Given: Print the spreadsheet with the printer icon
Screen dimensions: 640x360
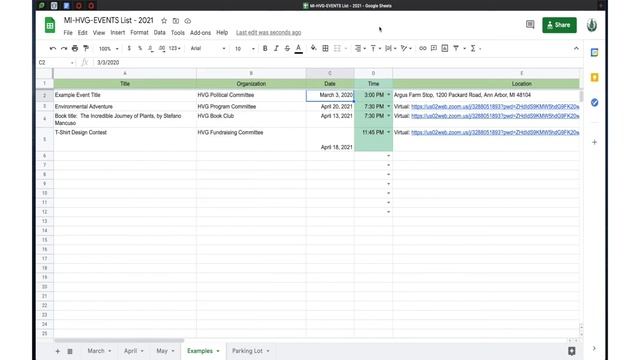Looking at the screenshot, I should pyautogui.click(x=75, y=48).
